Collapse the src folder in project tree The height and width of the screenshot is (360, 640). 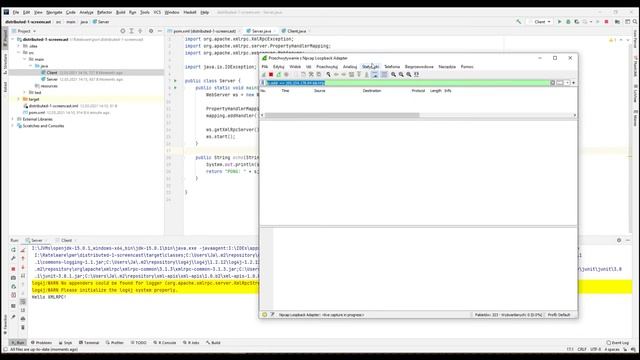click(x=18, y=53)
